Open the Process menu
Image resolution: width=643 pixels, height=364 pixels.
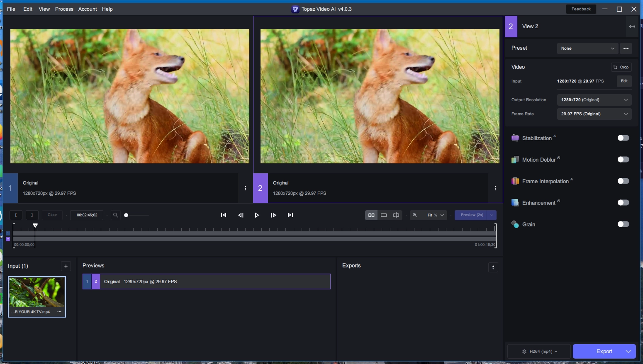[x=64, y=9]
